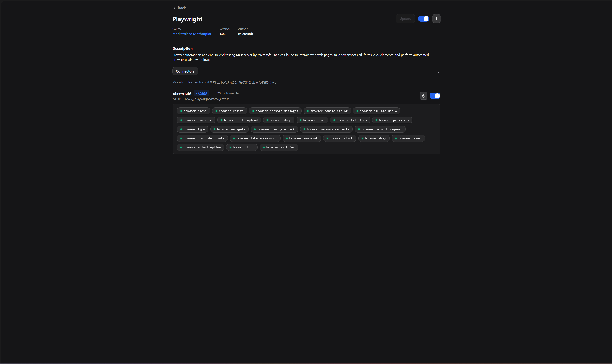This screenshot has height=364, width=612.
Task: Select the browser_navigate tool
Action: [x=229, y=129]
